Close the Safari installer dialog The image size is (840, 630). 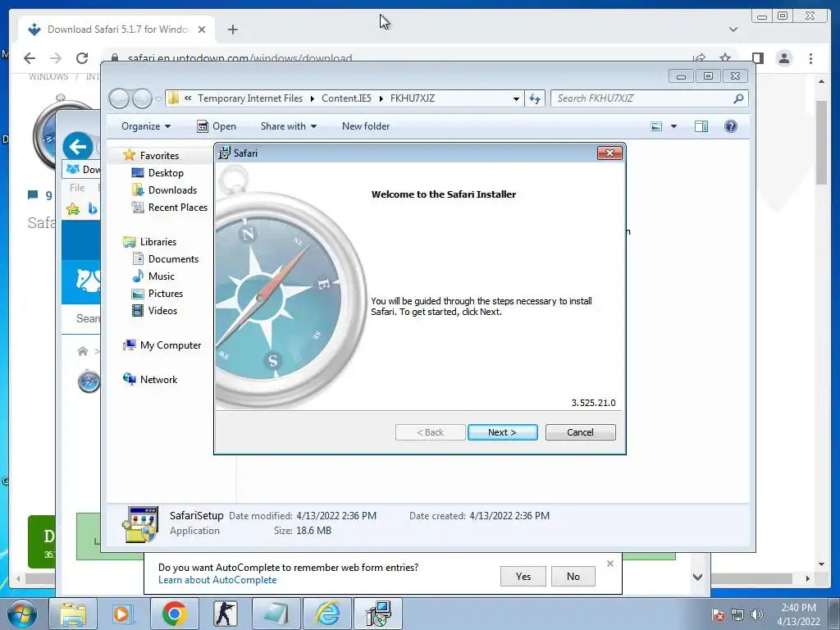click(x=609, y=153)
